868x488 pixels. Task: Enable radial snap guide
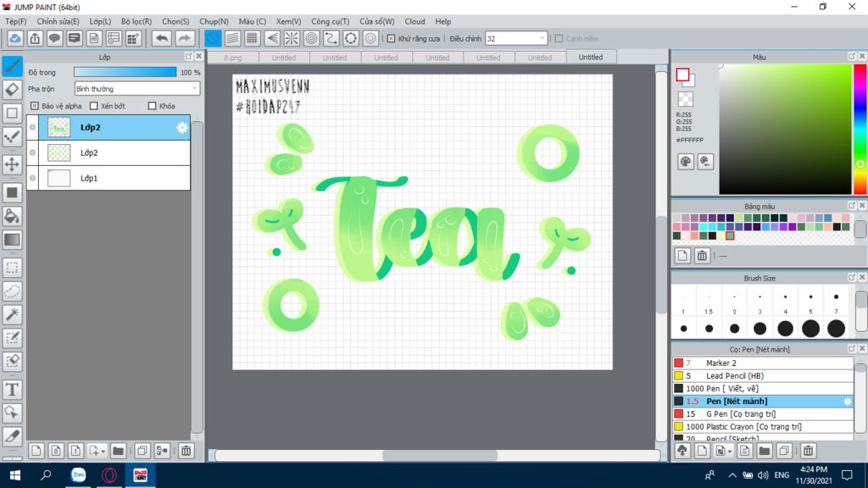(x=292, y=38)
